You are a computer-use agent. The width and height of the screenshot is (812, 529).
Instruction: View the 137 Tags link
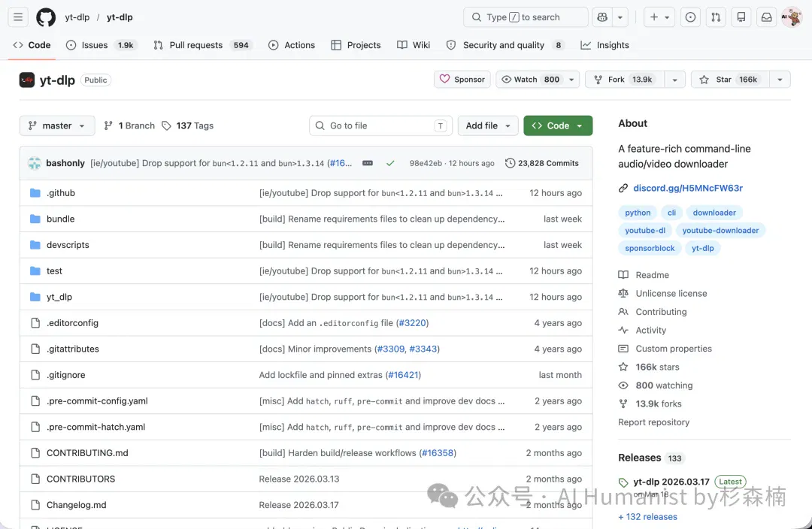(x=187, y=125)
